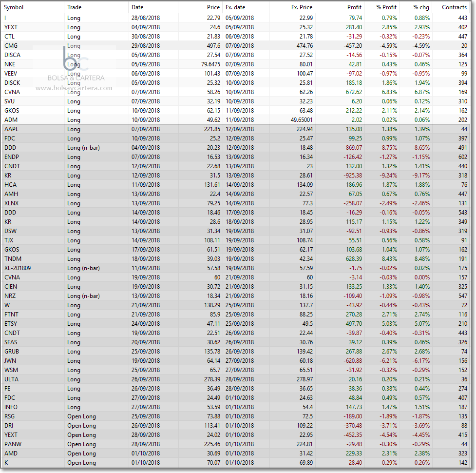Select the 9.24% loss percent cell
476x473 pixels.
[388, 175]
